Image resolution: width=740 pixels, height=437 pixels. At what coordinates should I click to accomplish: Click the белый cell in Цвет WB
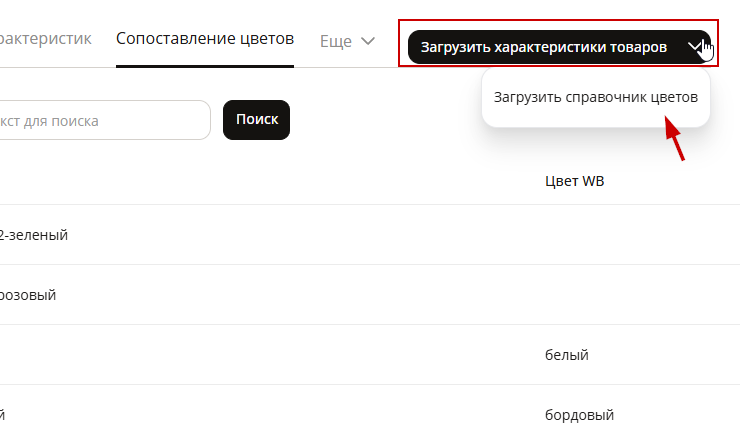pyautogui.click(x=567, y=355)
